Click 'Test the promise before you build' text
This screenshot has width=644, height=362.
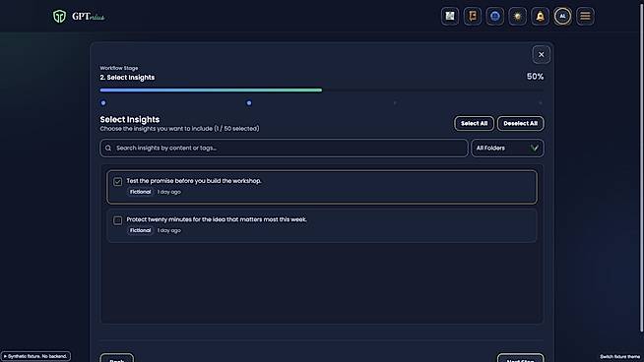194,181
